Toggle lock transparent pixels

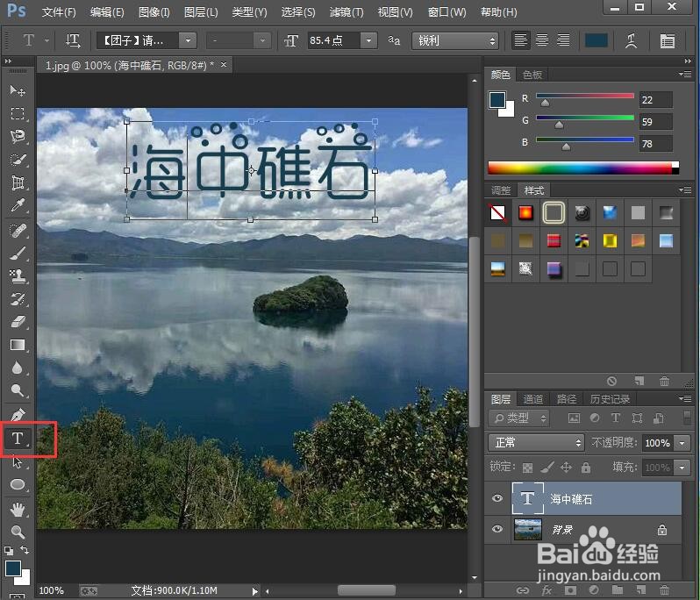click(527, 468)
